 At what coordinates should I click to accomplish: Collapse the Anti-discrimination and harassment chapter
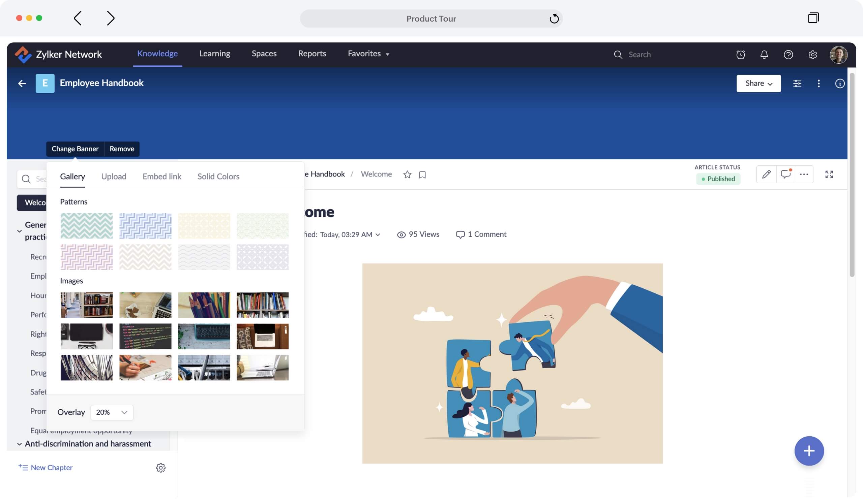(x=20, y=444)
